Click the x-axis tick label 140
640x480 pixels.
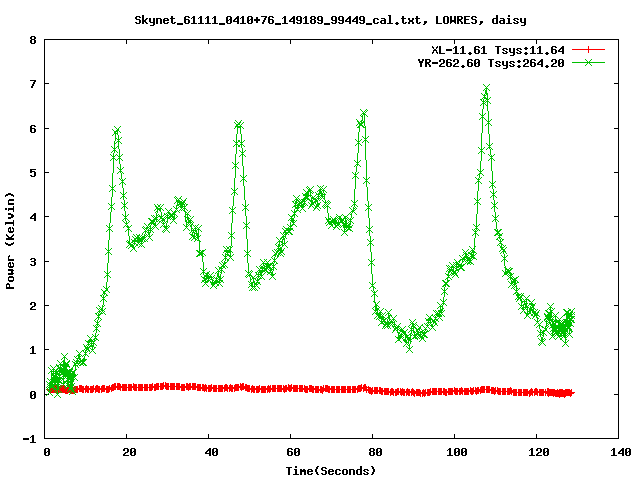618,452
